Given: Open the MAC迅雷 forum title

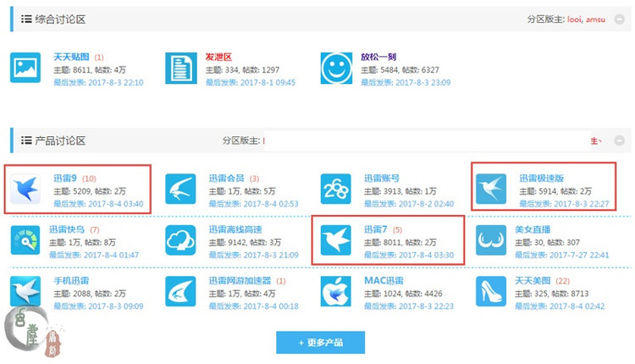Looking at the screenshot, I should coord(384,280).
